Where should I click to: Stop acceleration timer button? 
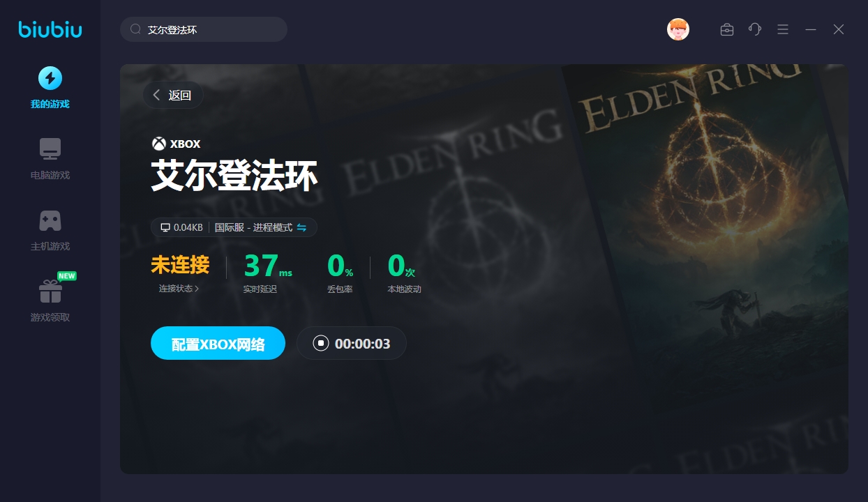(352, 343)
